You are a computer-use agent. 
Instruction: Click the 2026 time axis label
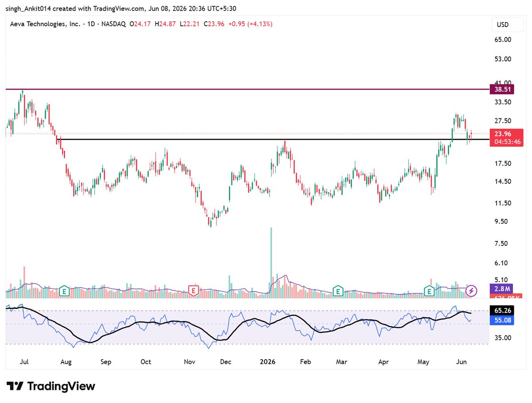(x=268, y=362)
